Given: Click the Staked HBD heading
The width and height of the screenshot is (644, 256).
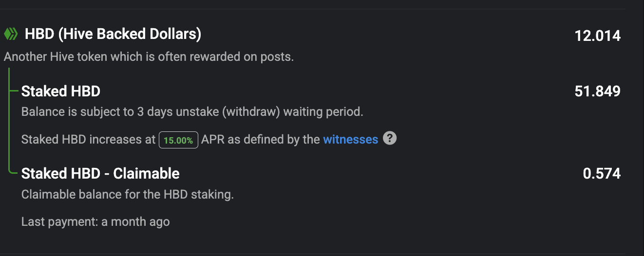Looking at the screenshot, I should (x=61, y=91).
